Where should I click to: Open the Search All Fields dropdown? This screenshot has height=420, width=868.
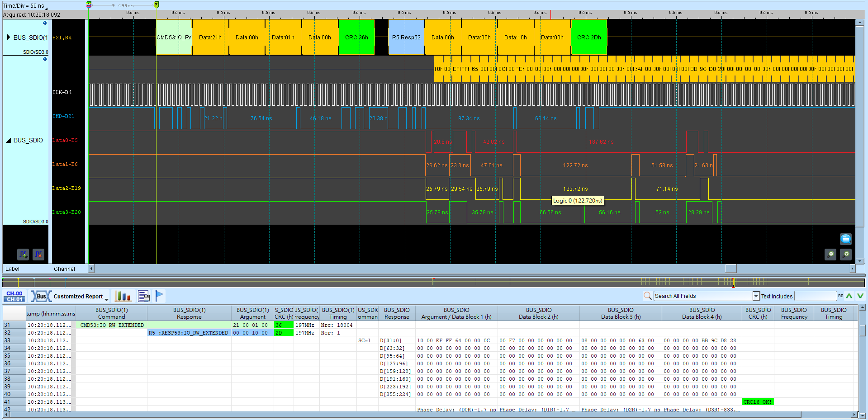point(756,296)
